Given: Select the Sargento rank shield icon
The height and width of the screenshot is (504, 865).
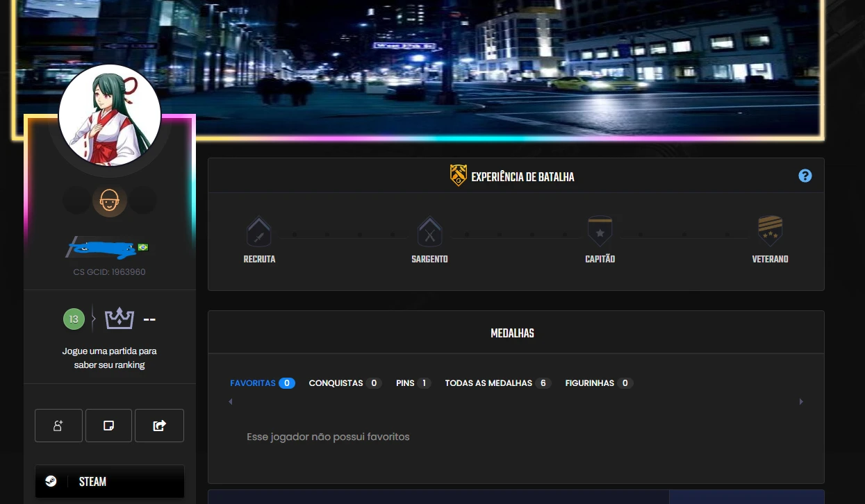Looking at the screenshot, I should [429, 230].
